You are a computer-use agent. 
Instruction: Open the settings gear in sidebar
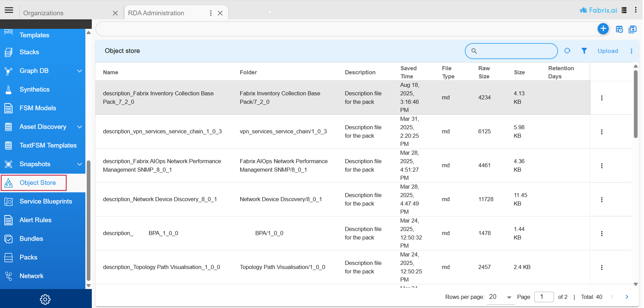click(45, 299)
